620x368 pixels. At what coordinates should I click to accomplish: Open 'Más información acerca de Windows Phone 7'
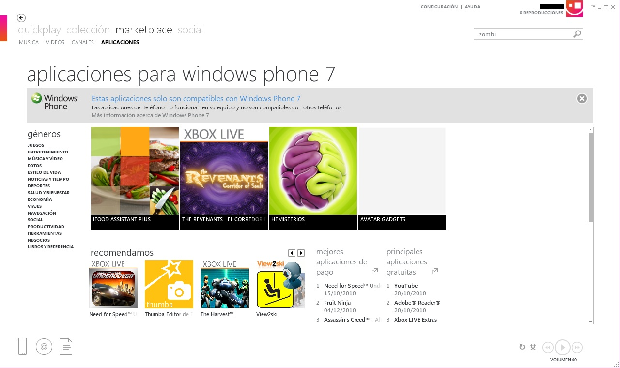click(x=150, y=115)
